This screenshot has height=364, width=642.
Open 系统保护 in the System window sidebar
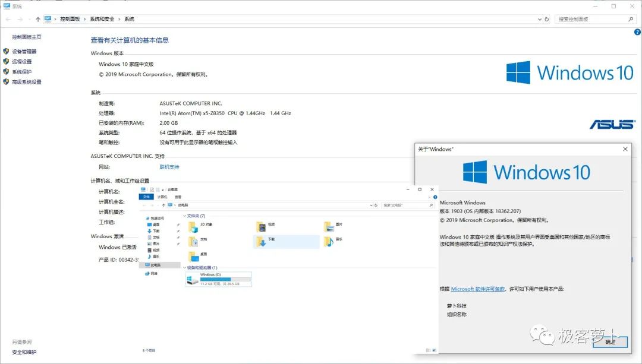coord(22,72)
